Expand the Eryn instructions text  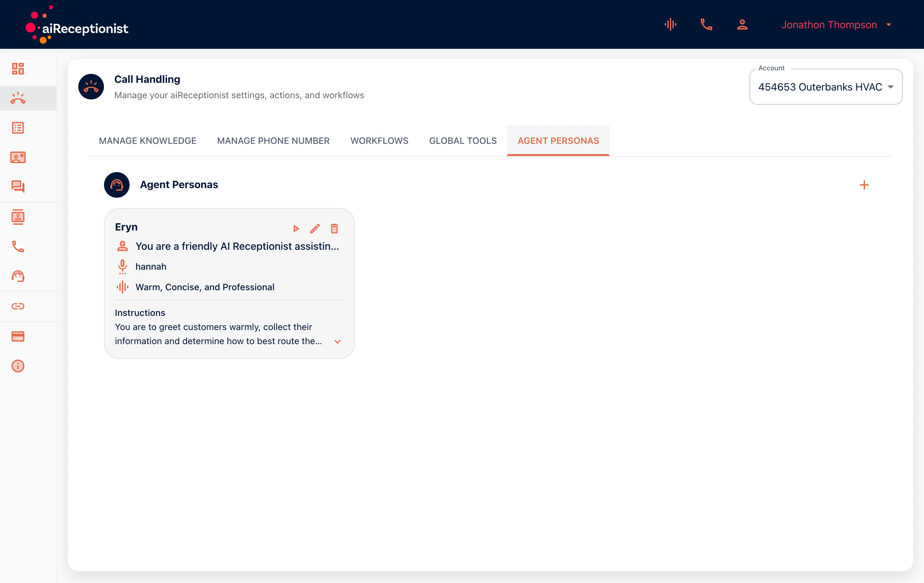click(338, 342)
